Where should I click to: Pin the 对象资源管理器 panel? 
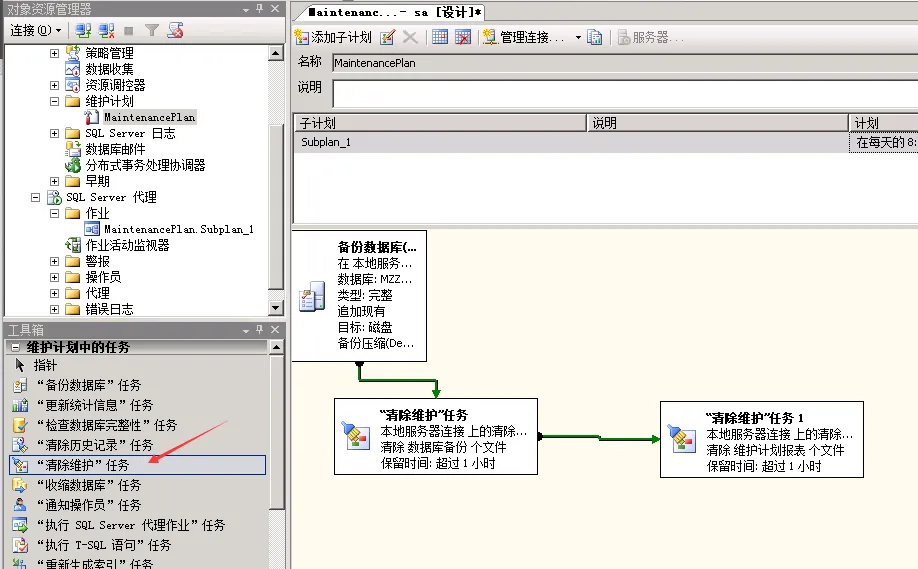tap(259, 9)
